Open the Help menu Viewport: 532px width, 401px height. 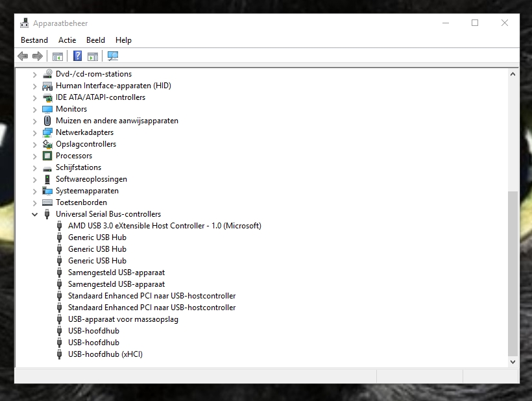click(x=123, y=40)
